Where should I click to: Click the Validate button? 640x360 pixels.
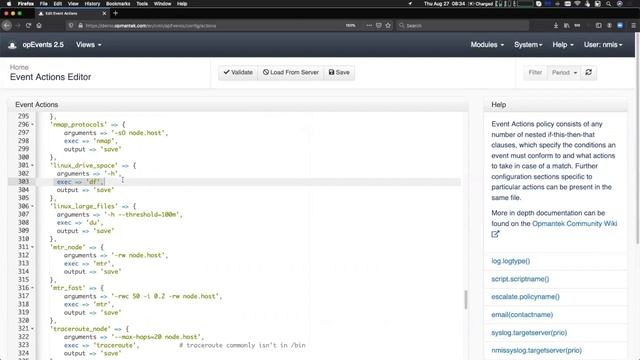(x=238, y=72)
